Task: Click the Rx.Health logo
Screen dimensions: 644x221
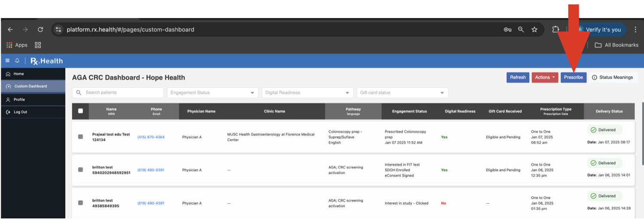Action: [x=46, y=61]
